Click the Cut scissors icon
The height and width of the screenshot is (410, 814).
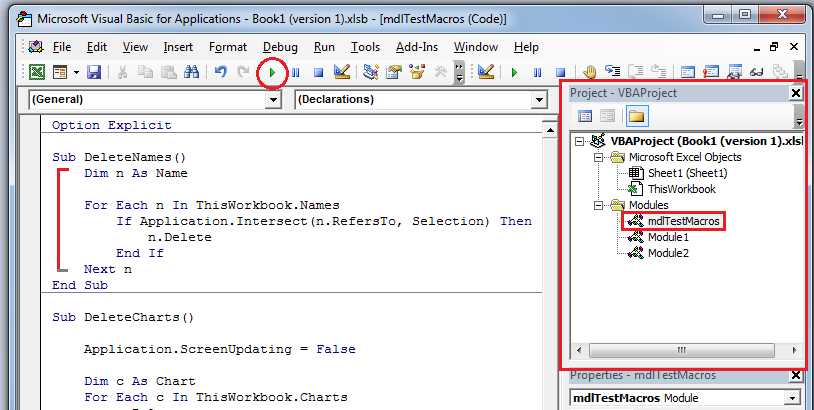[x=123, y=72]
